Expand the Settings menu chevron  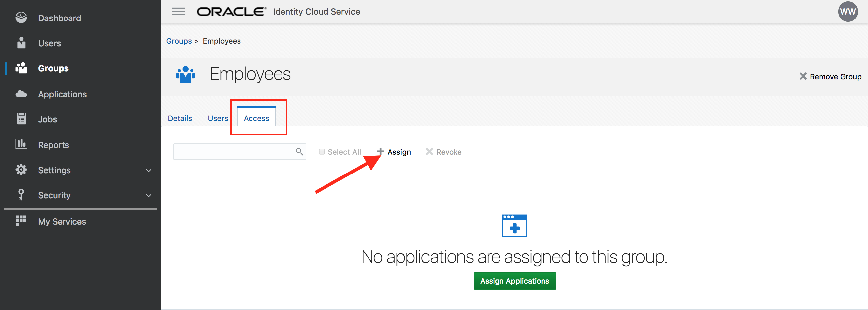pyautogui.click(x=148, y=170)
